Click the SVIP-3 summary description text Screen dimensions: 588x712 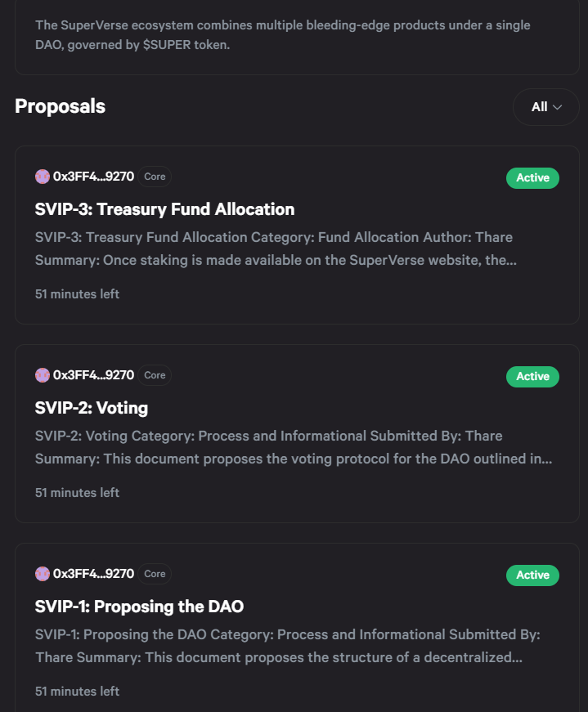[x=276, y=249]
